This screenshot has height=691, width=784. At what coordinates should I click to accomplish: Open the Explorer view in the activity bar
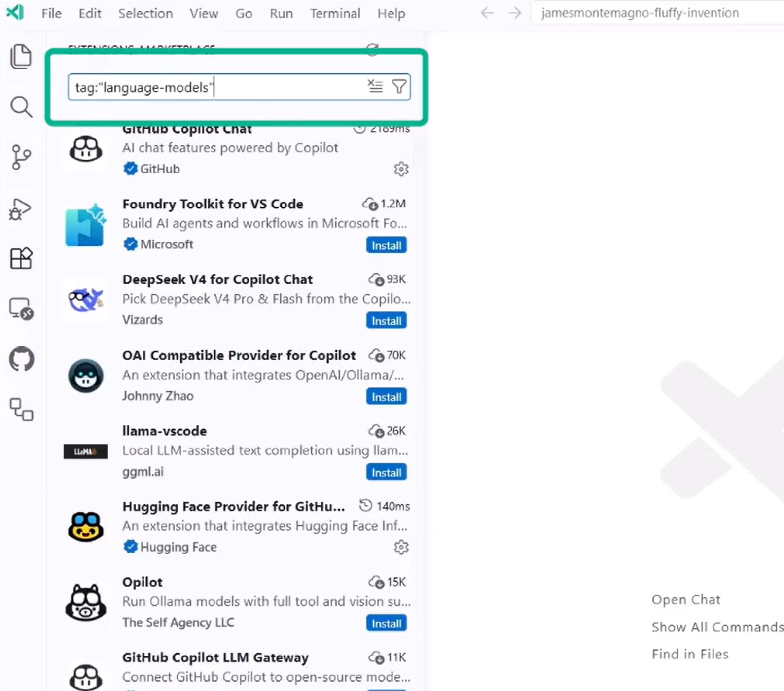pos(21,57)
